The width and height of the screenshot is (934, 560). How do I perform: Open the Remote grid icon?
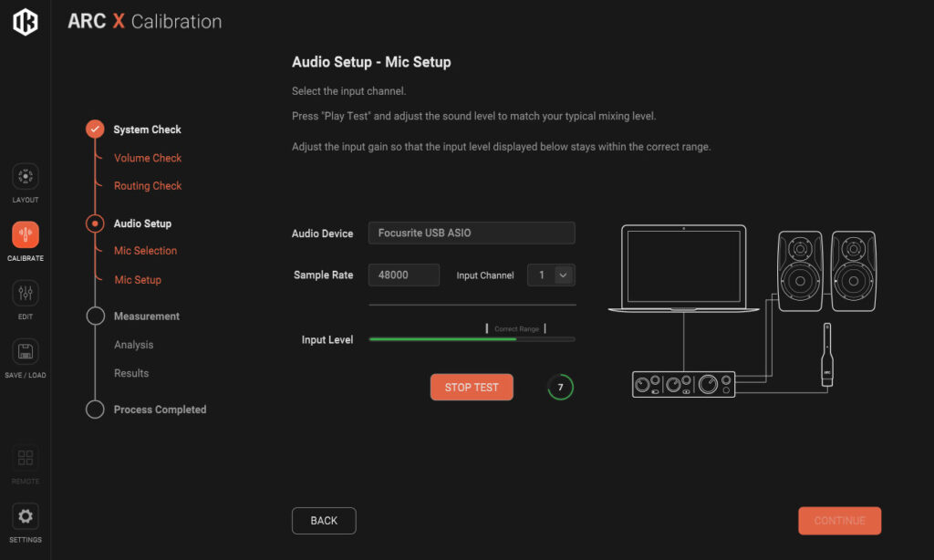[x=26, y=458]
